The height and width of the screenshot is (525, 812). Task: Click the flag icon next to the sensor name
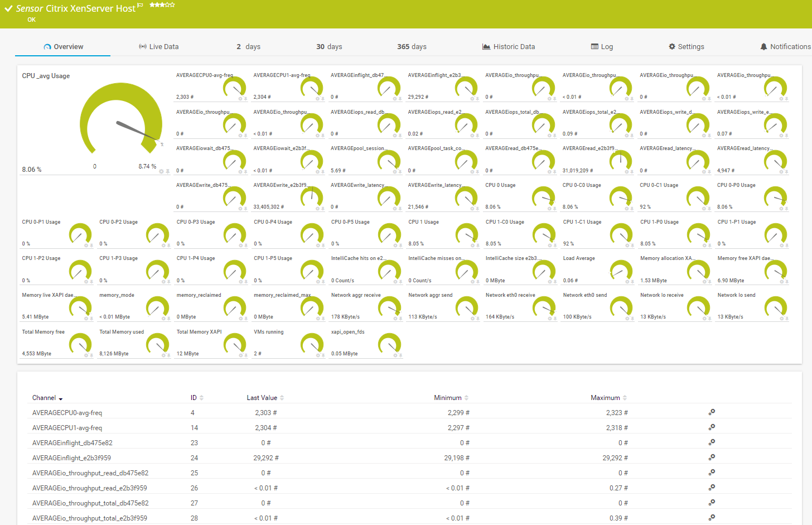pyautogui.click(x=139, y=5)
